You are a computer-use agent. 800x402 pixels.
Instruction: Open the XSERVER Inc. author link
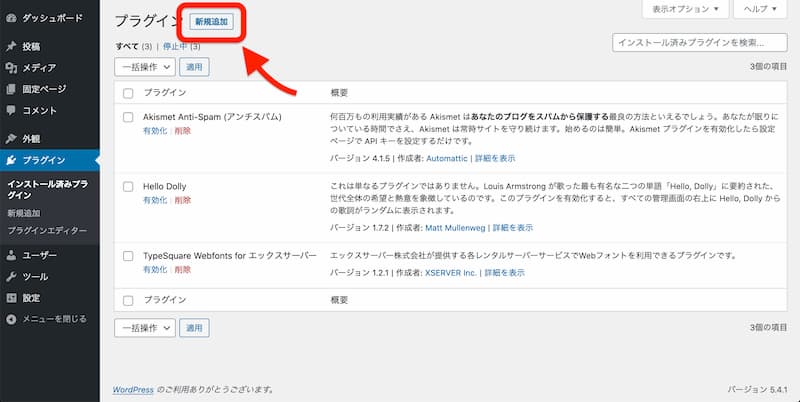coord(451,273)
